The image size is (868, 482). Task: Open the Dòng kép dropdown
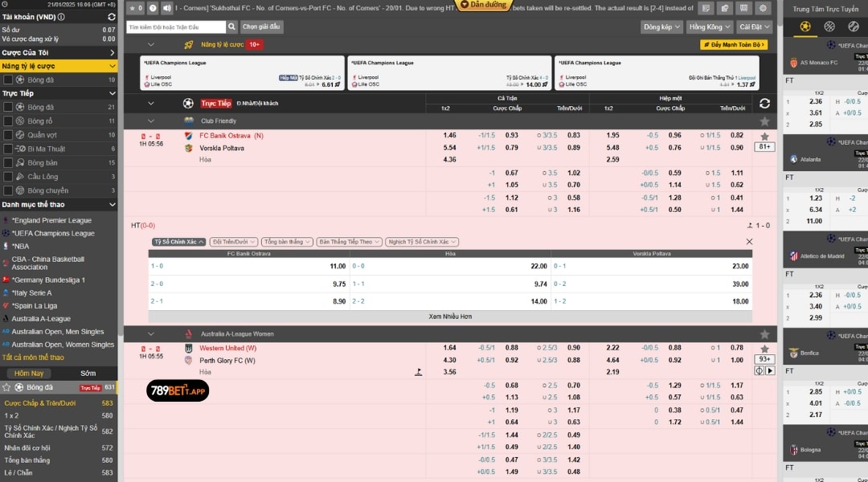tap(661, 27)
